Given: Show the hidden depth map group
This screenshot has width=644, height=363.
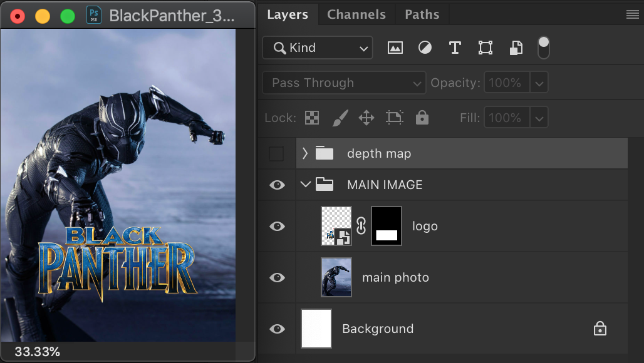Looking at the screenshot, I should [276, 154].
